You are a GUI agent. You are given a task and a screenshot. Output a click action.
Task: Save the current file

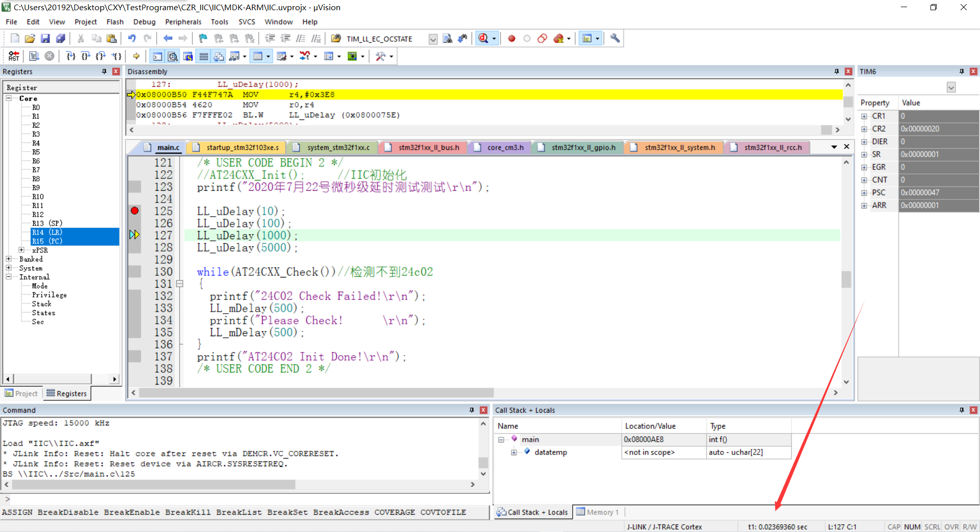tap(45, 38)
